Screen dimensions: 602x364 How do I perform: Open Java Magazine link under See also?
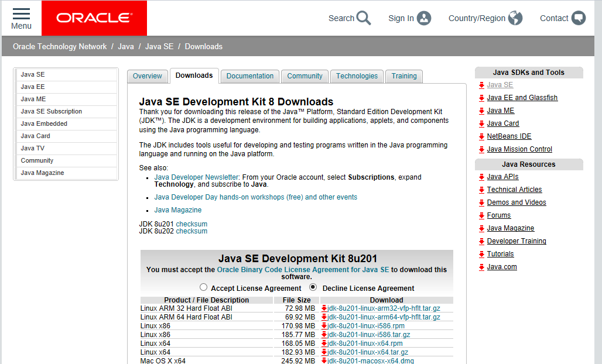178,210
